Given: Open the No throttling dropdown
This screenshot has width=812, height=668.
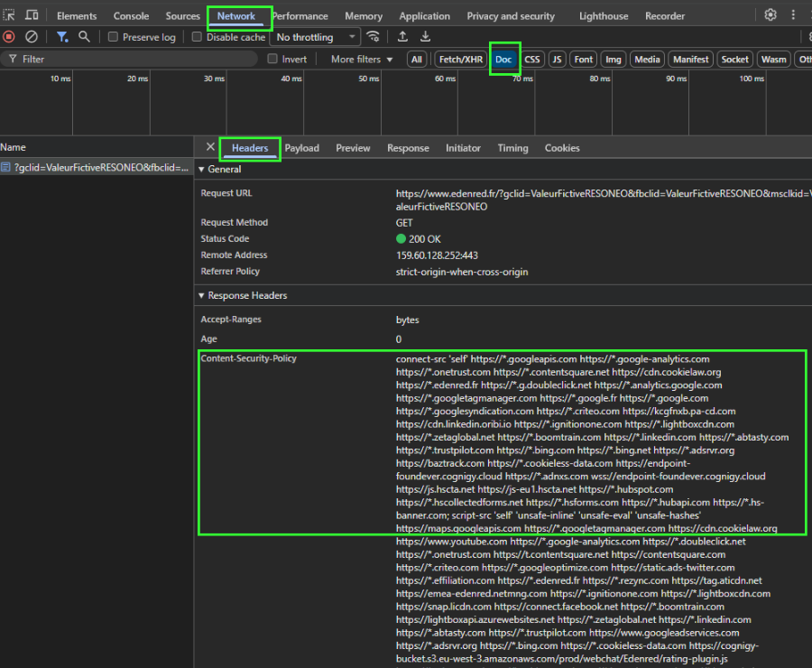Looking at the screenshot, I should 315,37.
